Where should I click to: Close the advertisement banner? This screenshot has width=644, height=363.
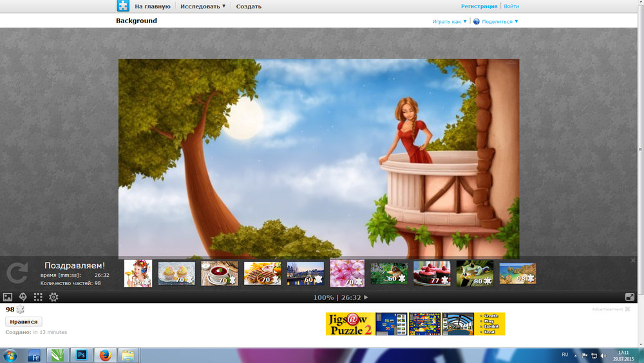point(627,310)
